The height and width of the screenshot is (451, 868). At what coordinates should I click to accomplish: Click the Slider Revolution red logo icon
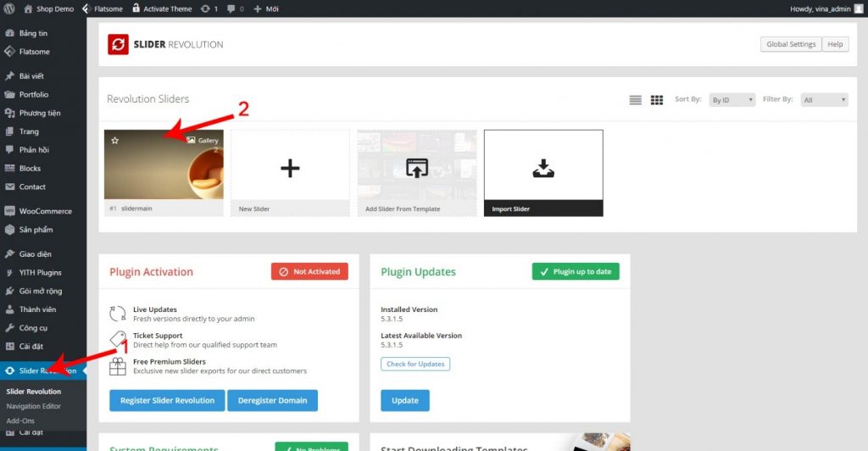coord(118,44)
